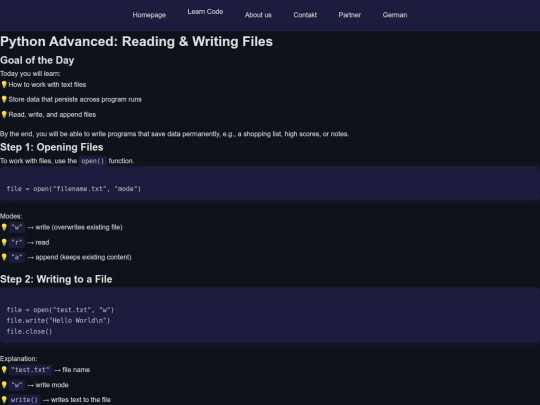Click the bulb icon beside "test.txt" file name
The image size is (540, 405).
(x=4, y=370)
